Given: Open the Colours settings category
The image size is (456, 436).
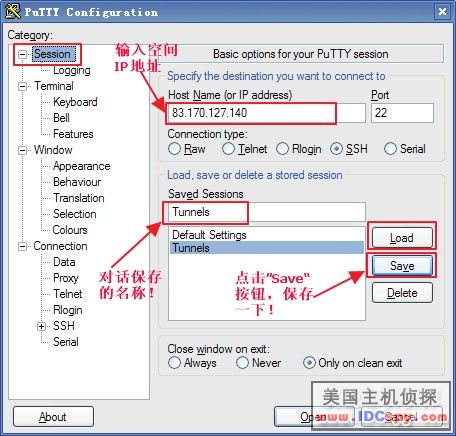Looking at the screenshot, I should [x=70, y=230].
